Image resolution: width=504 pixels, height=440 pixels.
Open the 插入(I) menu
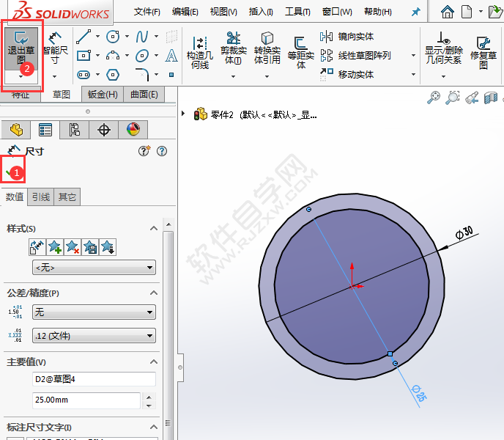(x=261, y=12)
